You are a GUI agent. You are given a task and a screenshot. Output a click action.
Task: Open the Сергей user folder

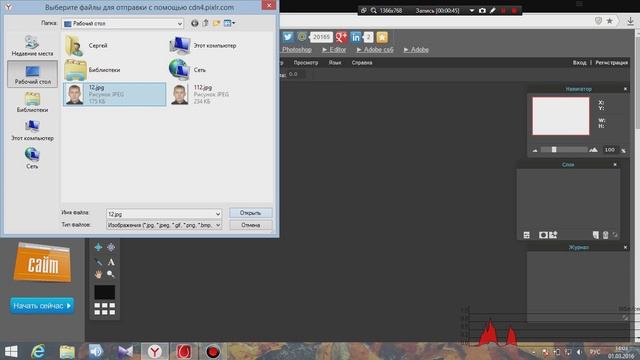point(87,46)
